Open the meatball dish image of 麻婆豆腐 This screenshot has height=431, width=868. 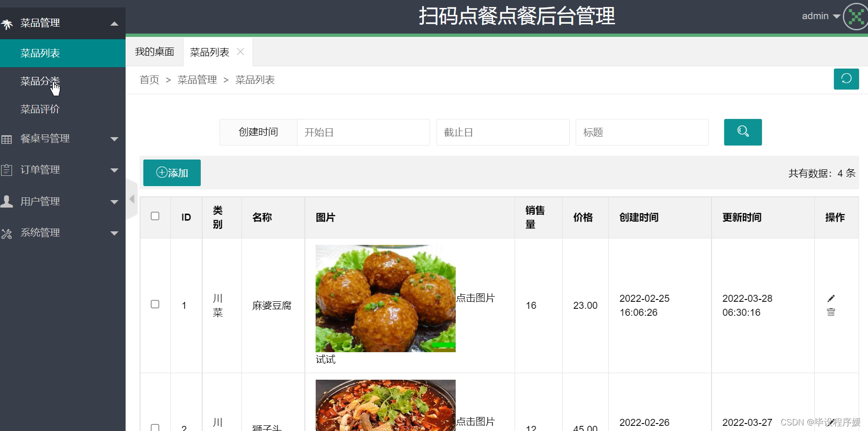tap(385, 299)
